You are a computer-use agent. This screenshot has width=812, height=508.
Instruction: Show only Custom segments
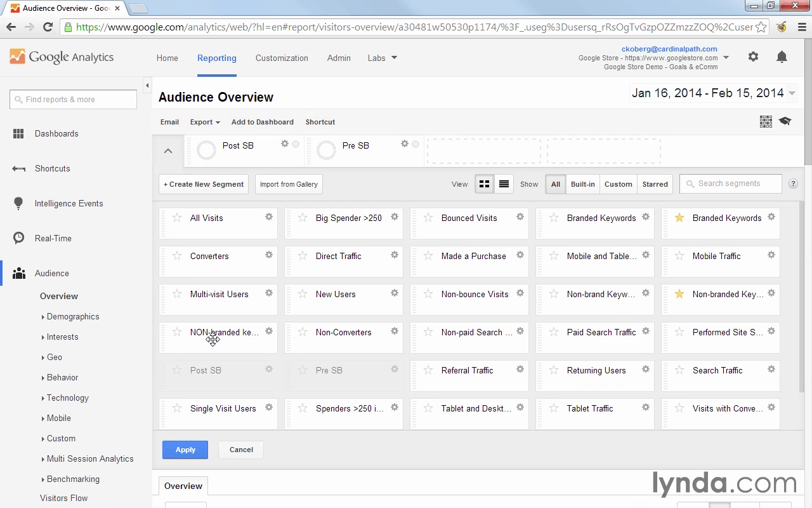[619, 184]
